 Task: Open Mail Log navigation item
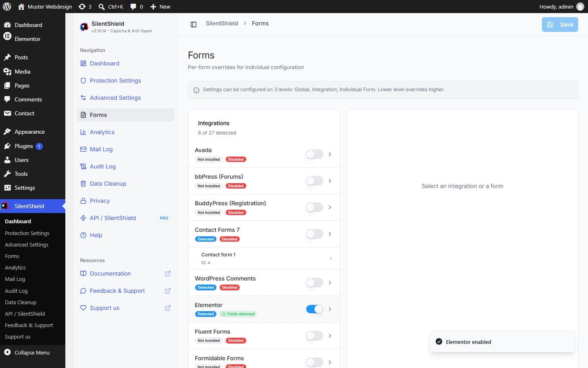[125, 149]
